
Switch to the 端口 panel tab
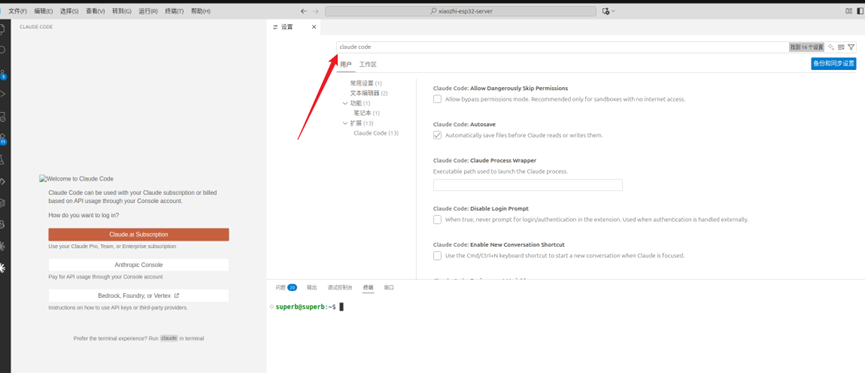(389, 287)
